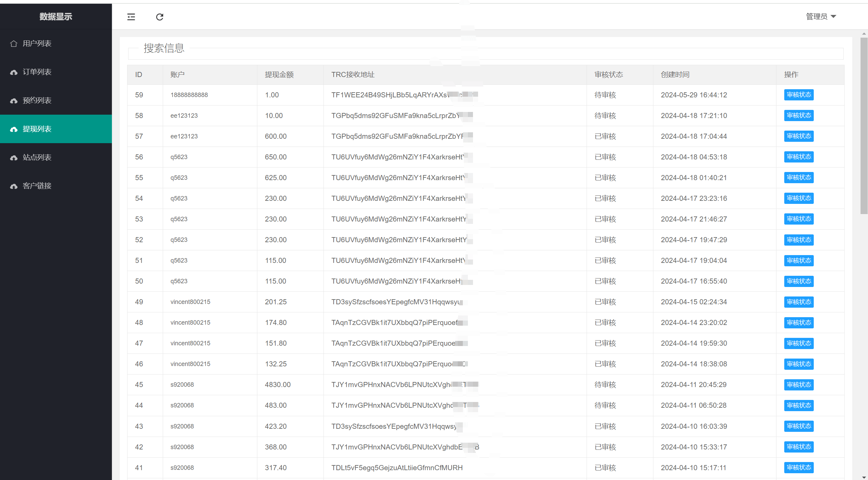Click the cloud icon beside 客户链接
This screenshot has width=868, height=480.
pyautogui.click(x=14, y=186)
